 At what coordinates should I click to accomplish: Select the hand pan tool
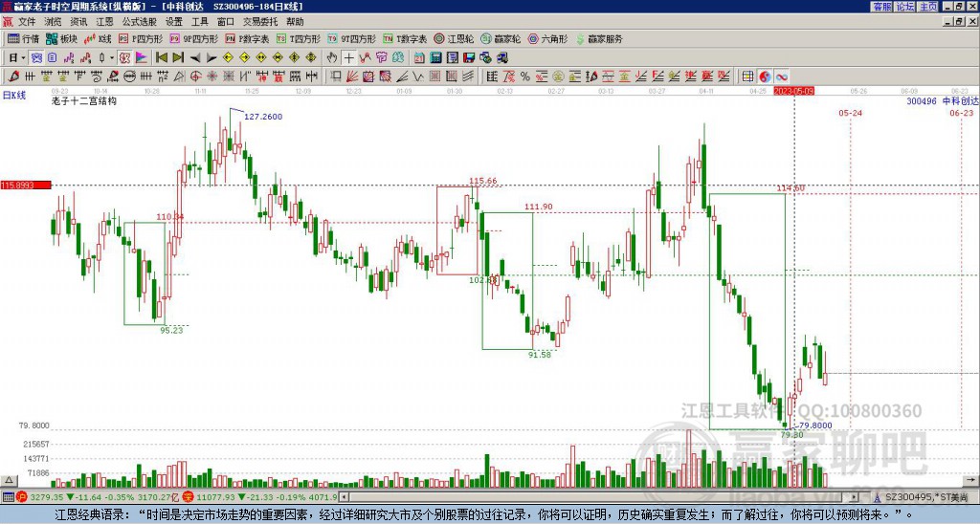[332, 58]
